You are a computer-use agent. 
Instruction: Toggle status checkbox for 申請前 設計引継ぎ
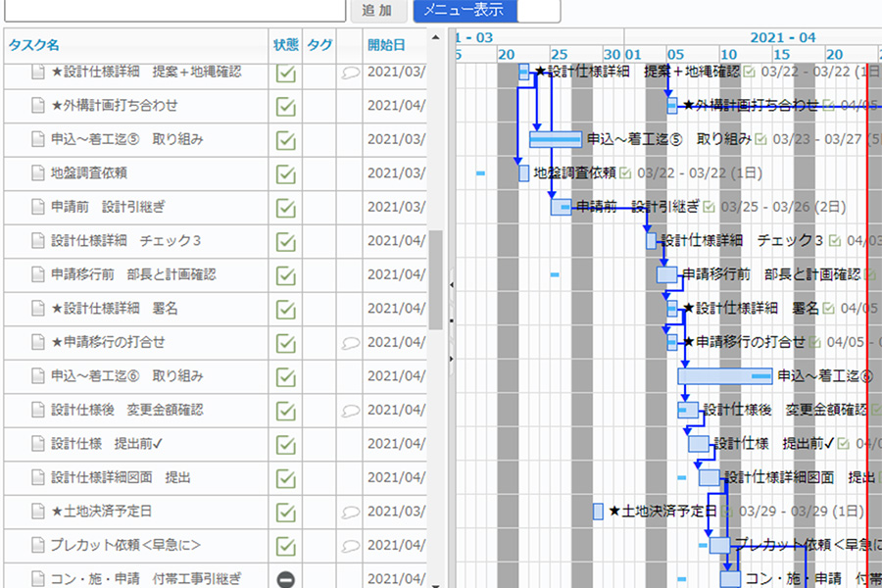pos(286,208)
